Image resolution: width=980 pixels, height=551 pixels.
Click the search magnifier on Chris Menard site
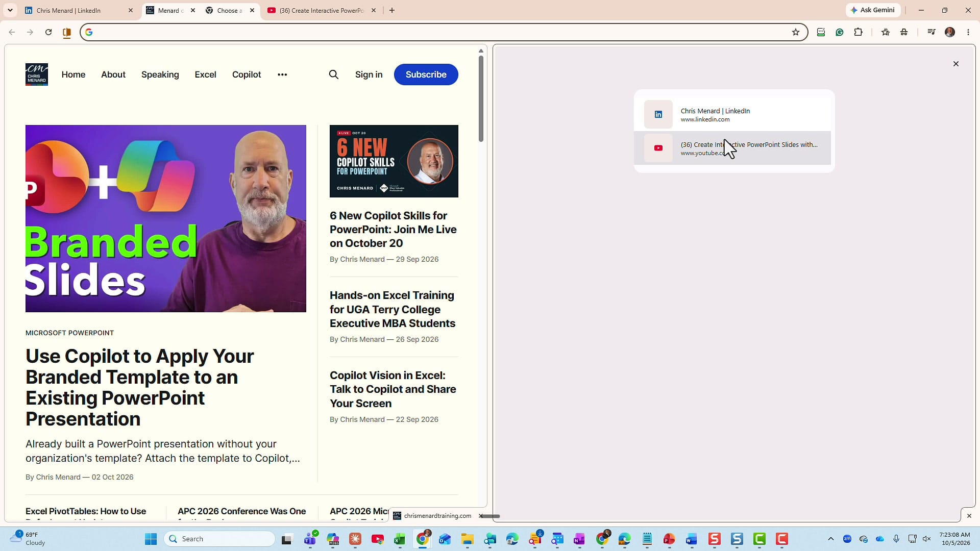pos(334,74)
